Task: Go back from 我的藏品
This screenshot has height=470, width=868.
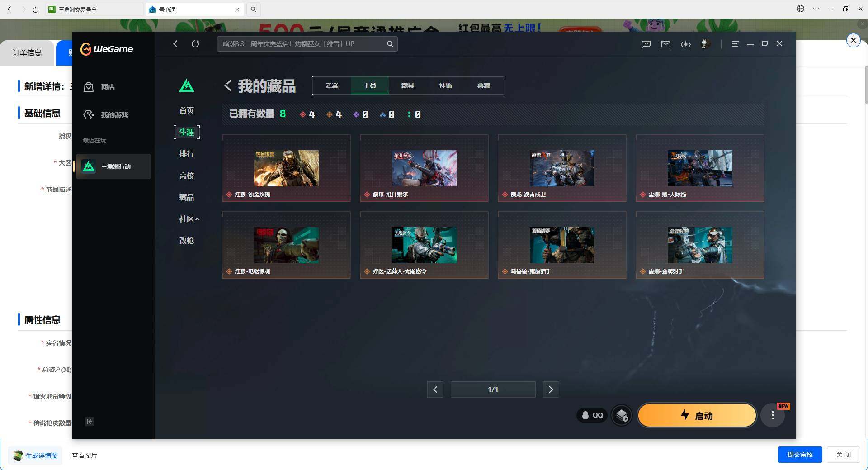Action: tap(228, 85)
